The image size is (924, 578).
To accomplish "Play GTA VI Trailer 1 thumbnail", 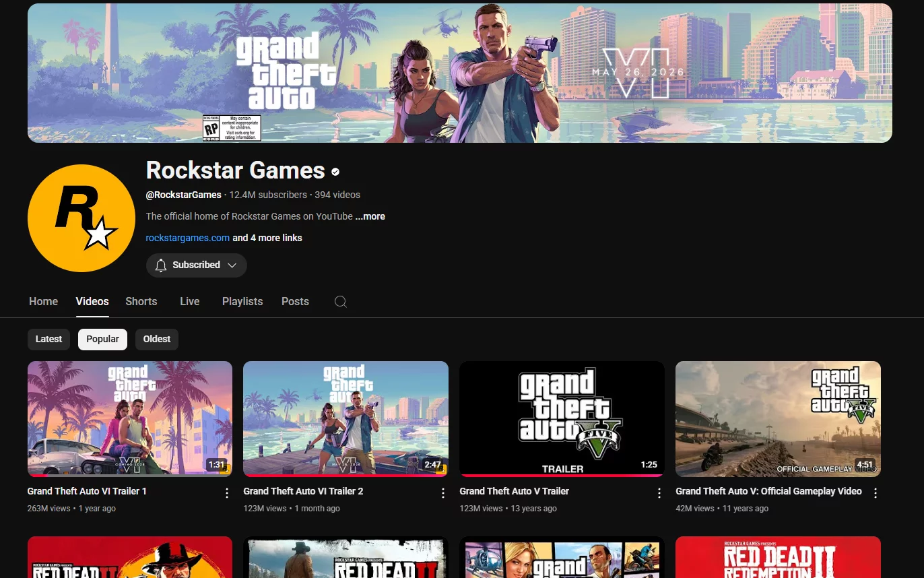I will [x=130, y=418].
